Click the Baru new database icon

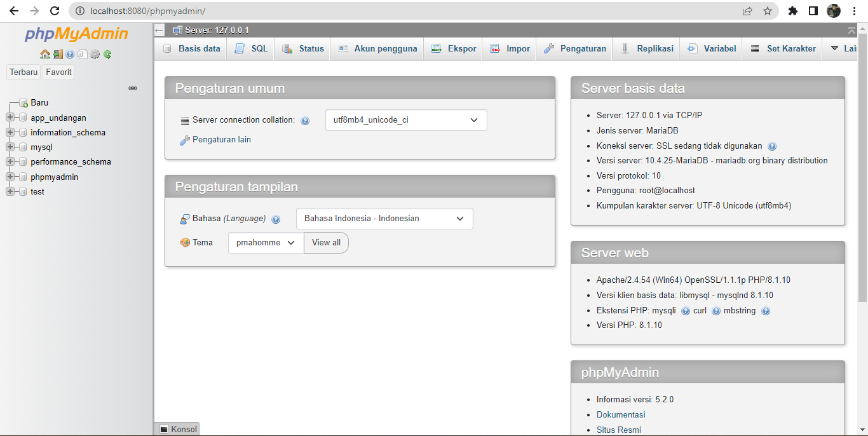point(24,103)
